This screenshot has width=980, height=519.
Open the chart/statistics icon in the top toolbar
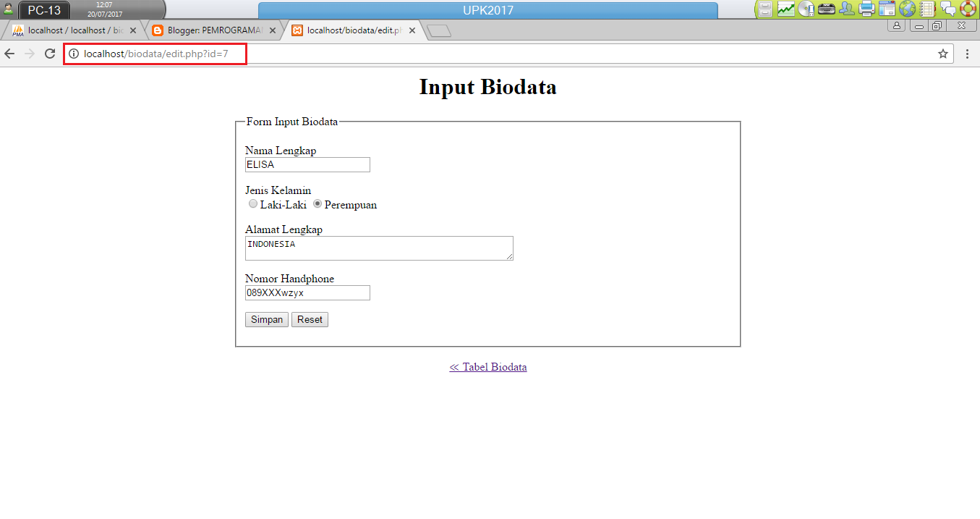coord(785,9)
